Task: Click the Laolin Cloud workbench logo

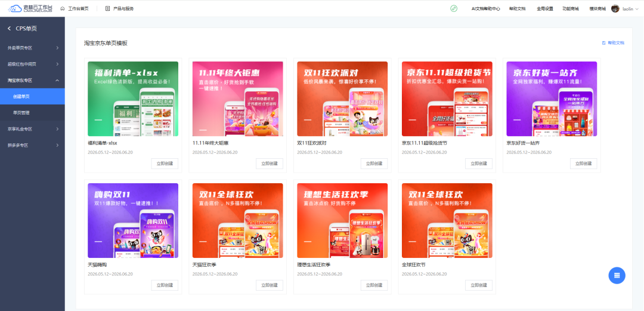Action: tap(30, 8)
